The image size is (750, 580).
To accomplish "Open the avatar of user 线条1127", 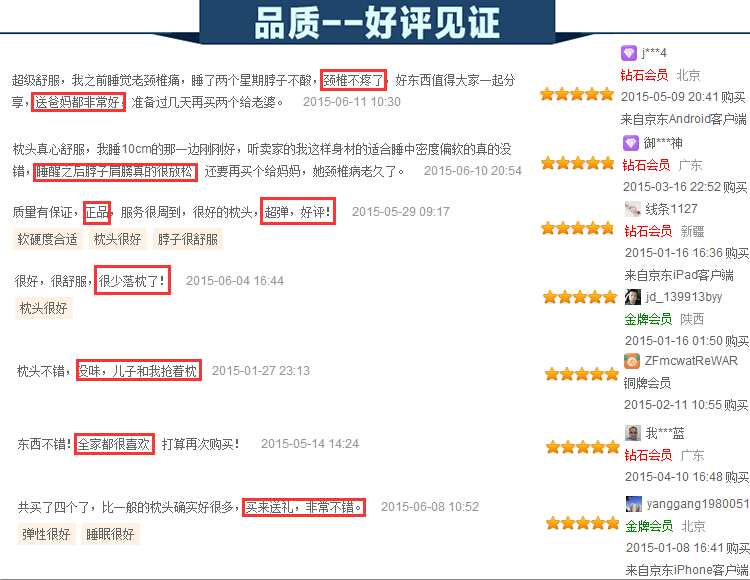I will click(632, 209).
